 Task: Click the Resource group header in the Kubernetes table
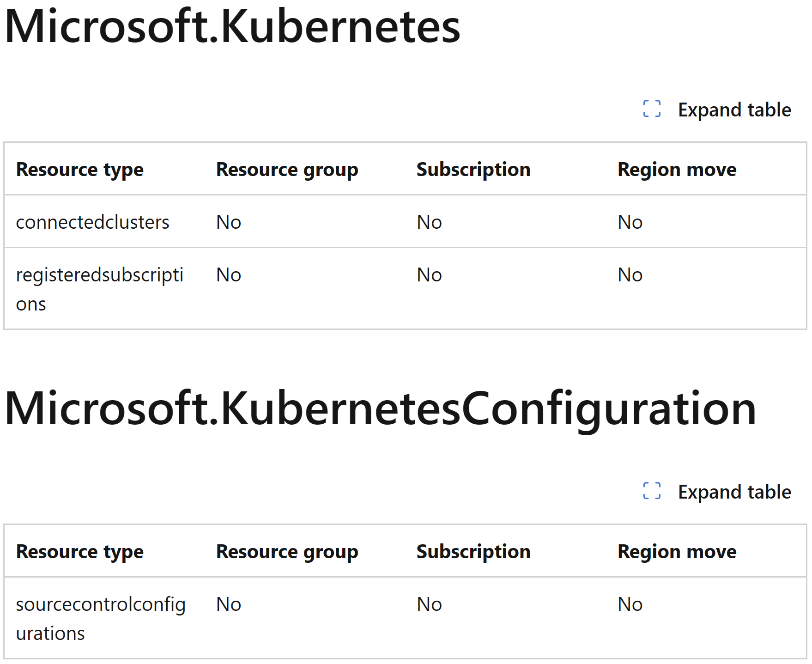point(287,170)
